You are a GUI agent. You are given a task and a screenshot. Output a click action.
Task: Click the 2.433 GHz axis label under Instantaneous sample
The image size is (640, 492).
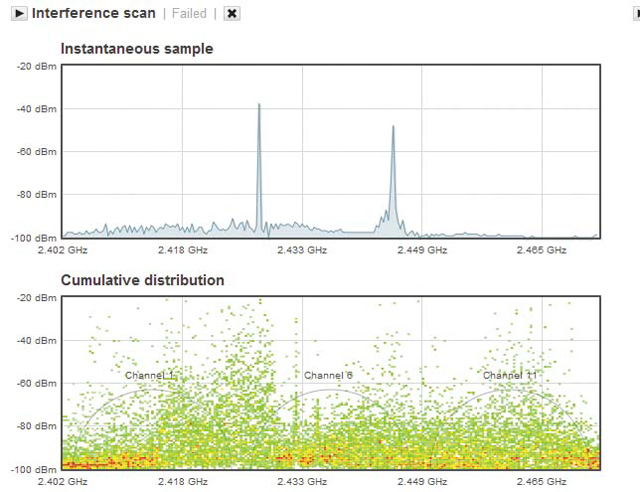pyautogui.click(x=302, y=250)
